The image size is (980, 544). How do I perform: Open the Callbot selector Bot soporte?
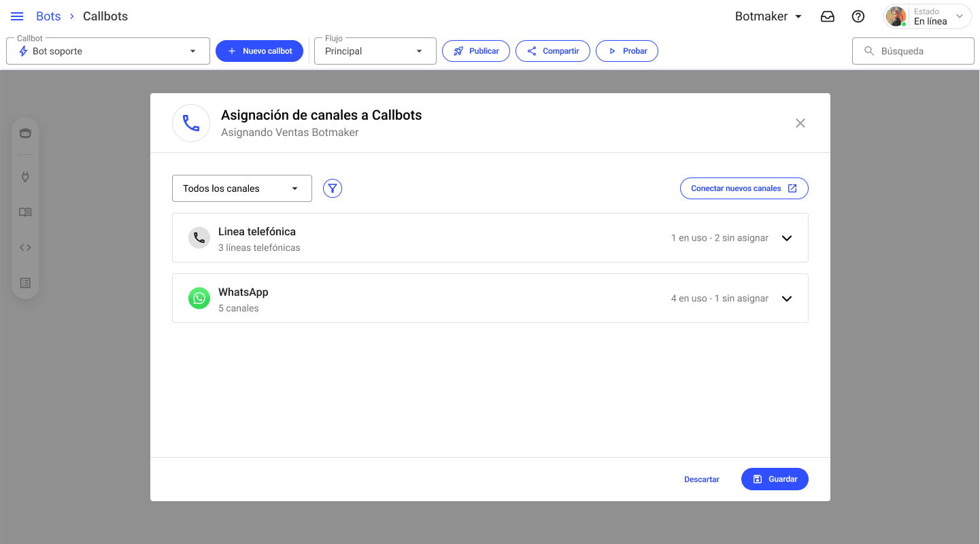[108, 51]
